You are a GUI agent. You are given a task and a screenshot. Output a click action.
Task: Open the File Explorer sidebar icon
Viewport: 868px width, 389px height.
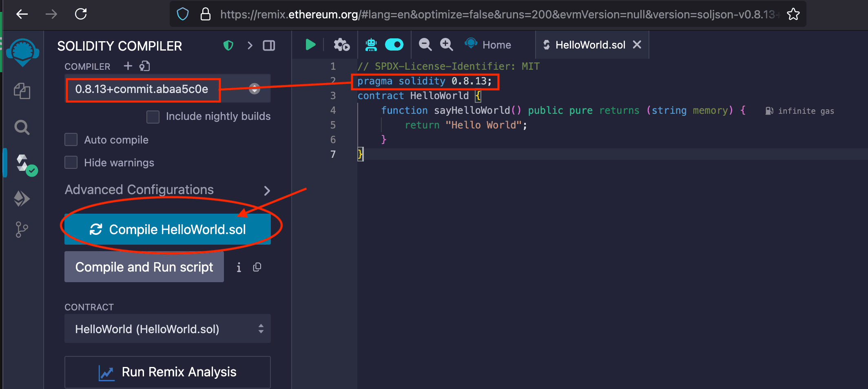tap(22, 91)
